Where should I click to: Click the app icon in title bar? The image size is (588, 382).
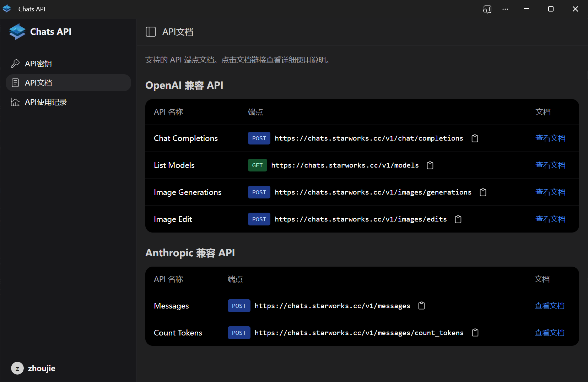pyautogui.click(x=7, y=9)
